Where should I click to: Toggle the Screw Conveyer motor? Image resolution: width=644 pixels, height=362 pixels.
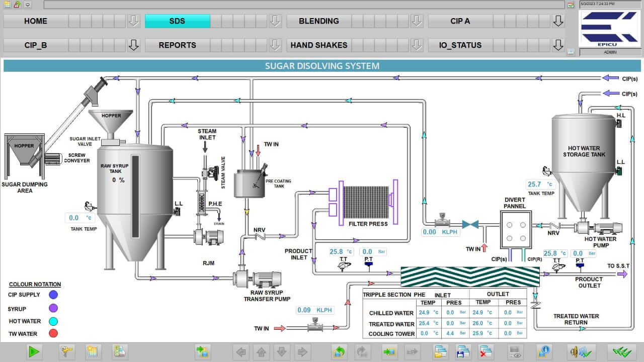point(52,158)
